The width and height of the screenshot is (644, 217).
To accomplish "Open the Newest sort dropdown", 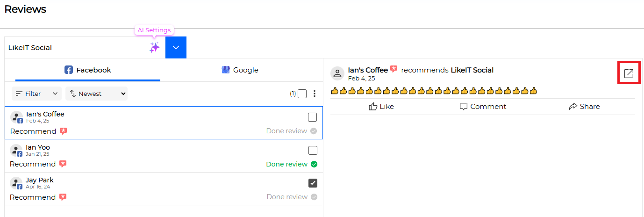I will [97, 94].
